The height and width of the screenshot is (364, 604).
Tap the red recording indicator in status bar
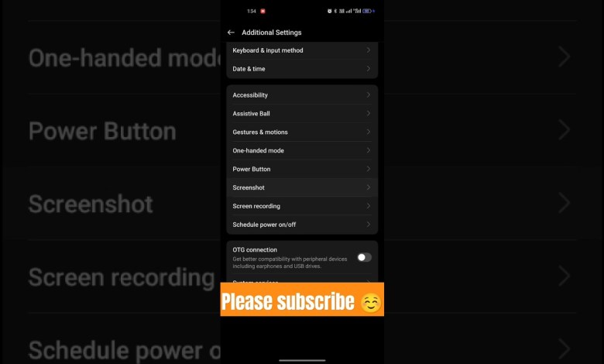(263, 11)
